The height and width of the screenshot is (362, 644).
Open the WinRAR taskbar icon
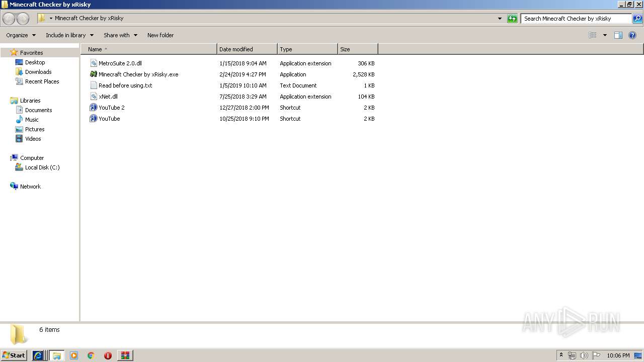(125, 355)
